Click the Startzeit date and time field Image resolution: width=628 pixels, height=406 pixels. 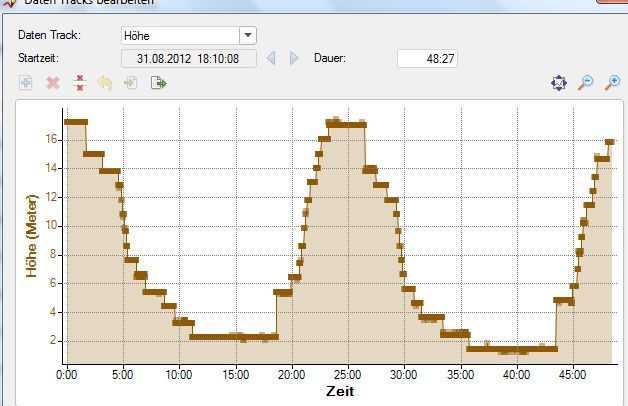[x=189, y=59]
